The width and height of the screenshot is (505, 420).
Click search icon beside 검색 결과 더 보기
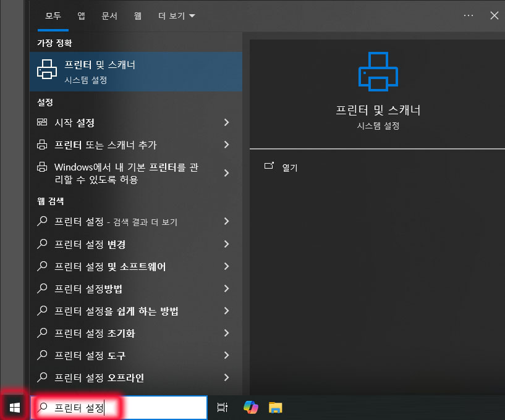tap(42, 221)
